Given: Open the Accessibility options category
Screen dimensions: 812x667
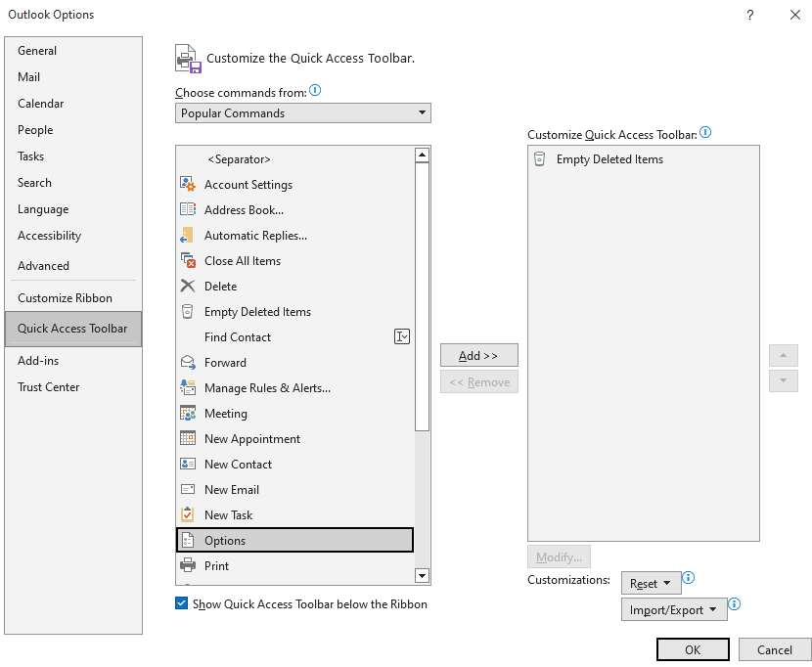Looking at the screenshot, I should tap(73, 236).
